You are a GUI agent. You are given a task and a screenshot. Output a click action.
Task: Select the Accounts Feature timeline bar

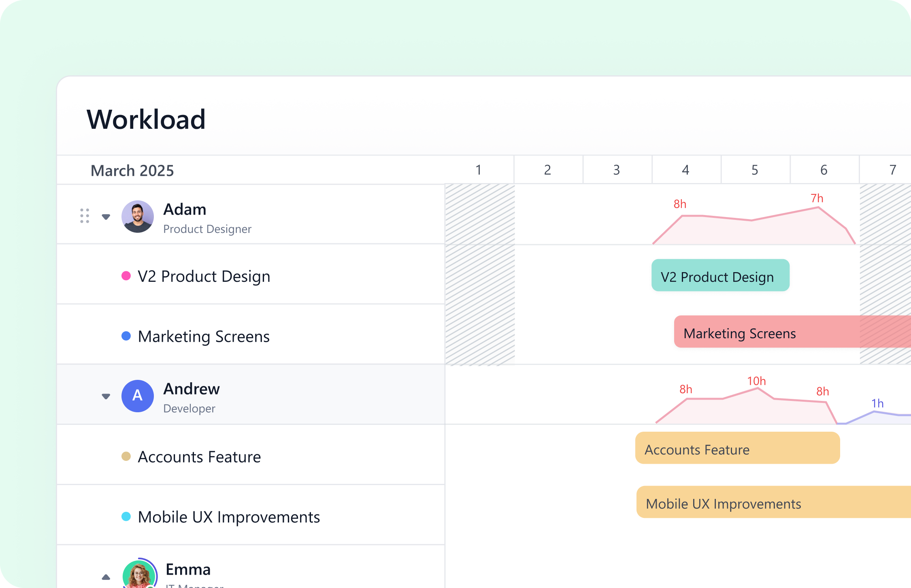point(737,448)
